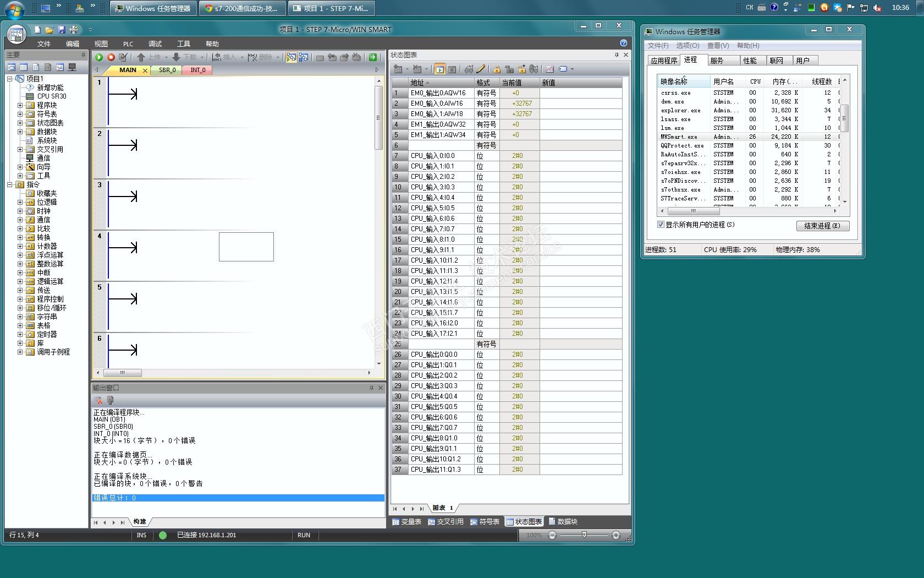Collapse the 指令 tree node

click(x=10, y=184)
